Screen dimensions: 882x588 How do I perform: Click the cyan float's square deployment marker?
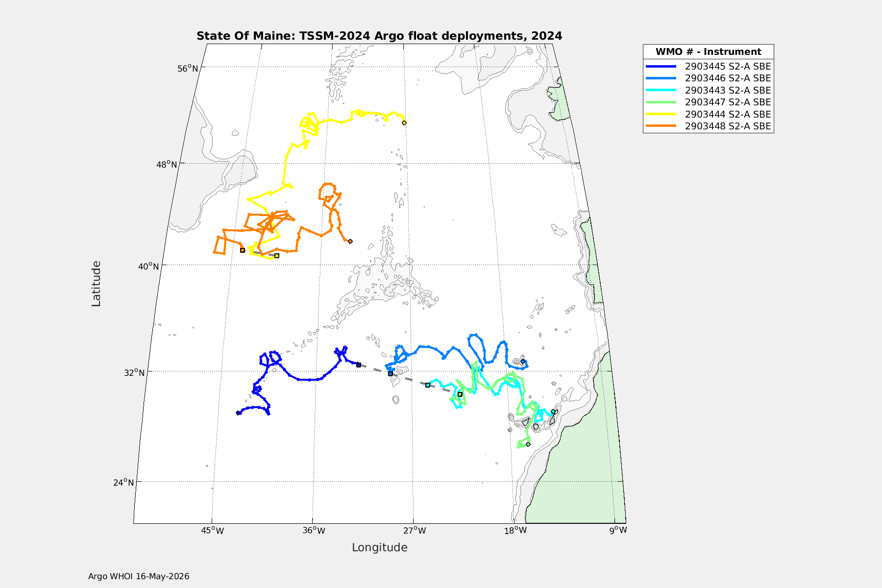click(428, 385)
